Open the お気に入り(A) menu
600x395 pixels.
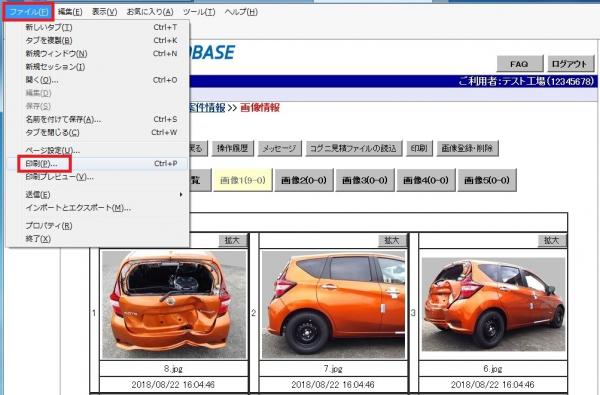[x=150, y=12]
